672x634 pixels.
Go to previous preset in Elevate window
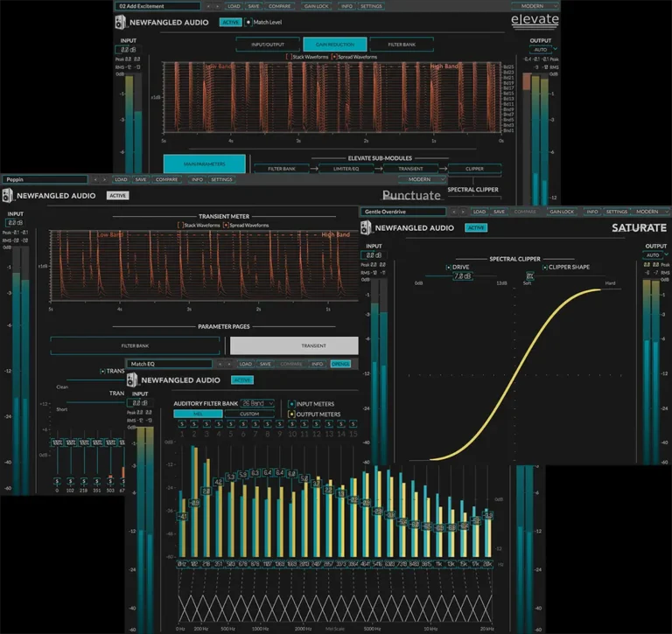click(208, 6)
